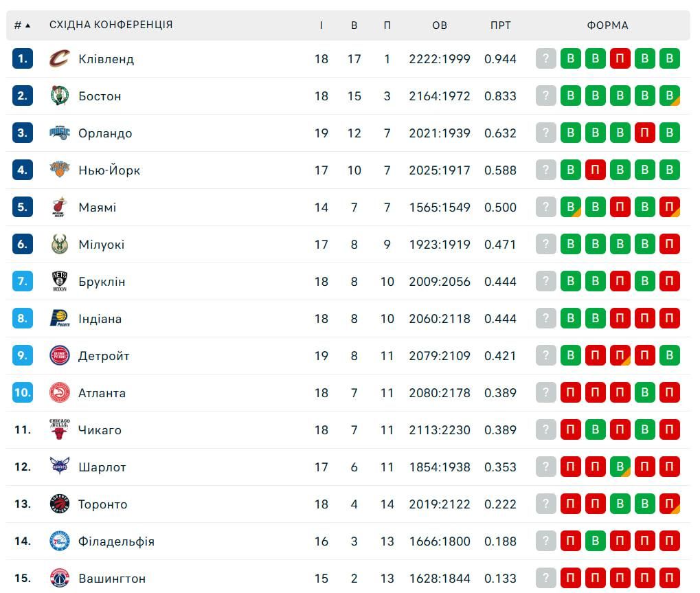Click the ПРТ column header

[x=501, y=25]
